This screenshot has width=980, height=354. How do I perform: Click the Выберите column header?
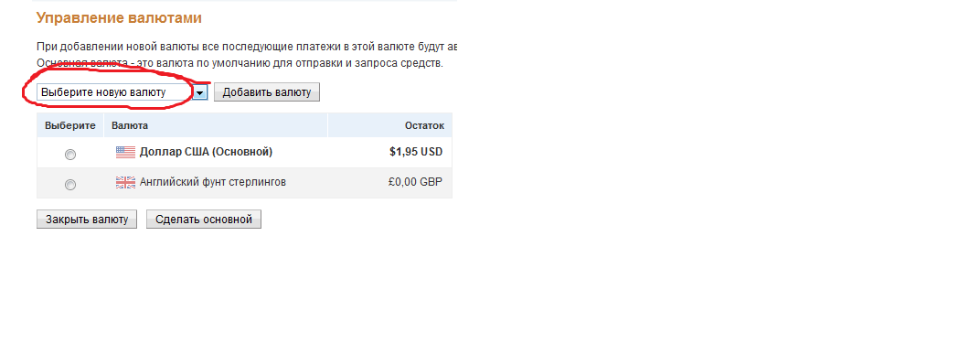click(x=70, y=125)
